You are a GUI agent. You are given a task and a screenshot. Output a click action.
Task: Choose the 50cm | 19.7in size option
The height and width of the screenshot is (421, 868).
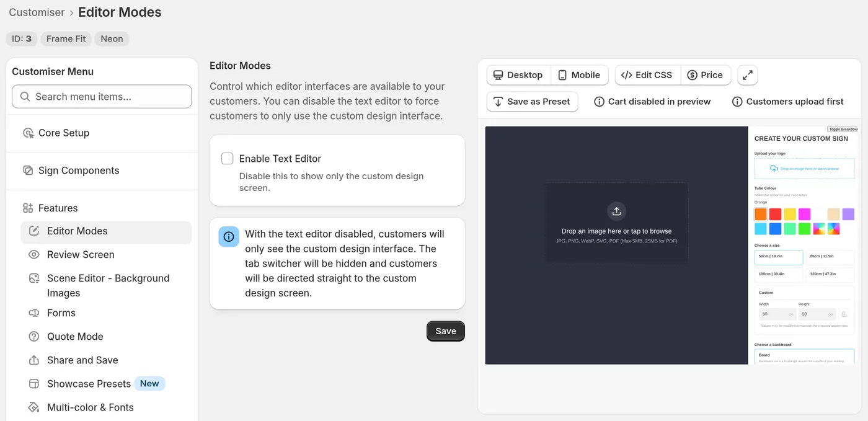pyautogui.click(x=779, y=257)
